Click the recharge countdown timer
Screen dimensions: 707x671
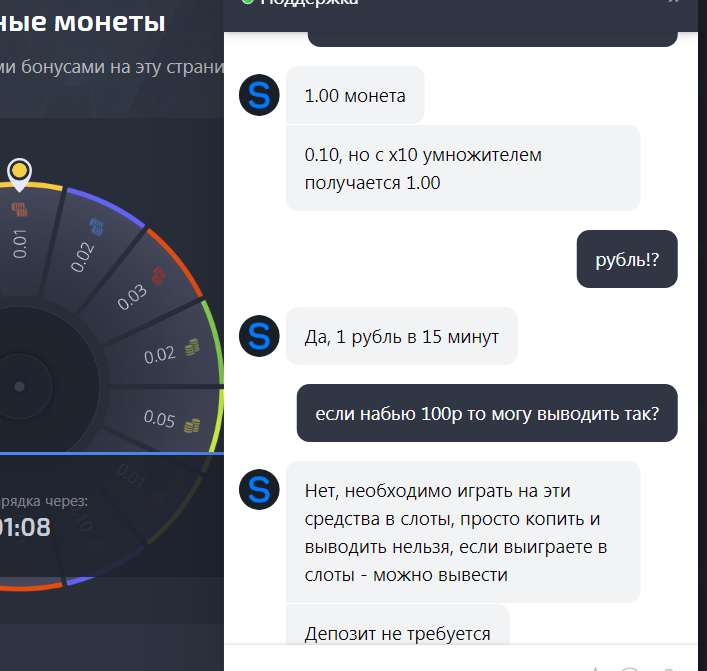[25, 527]
